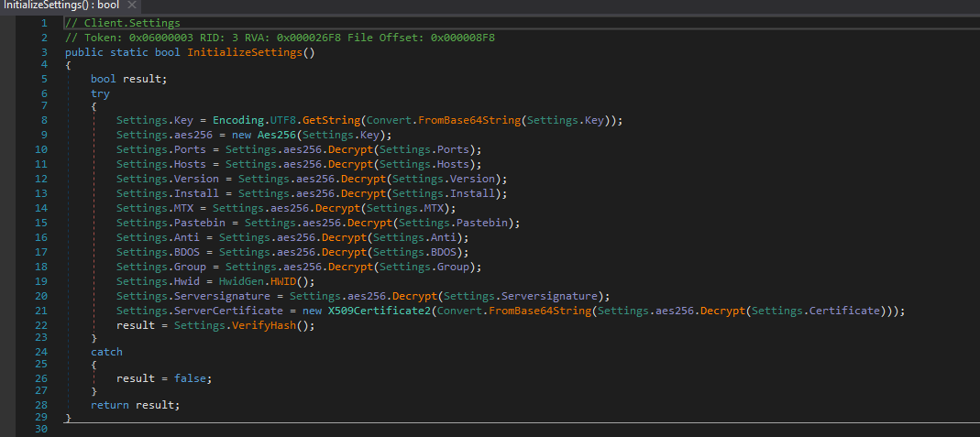The height and width of the screenshot is (437, 980).
Task: Click line number 24 in gutter
Action: pyautogui.click(x=43, y=352)
